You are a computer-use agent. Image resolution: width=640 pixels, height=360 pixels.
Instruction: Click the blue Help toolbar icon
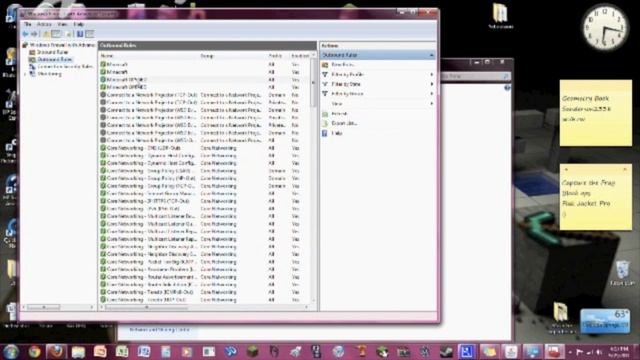tap(80, 34)
